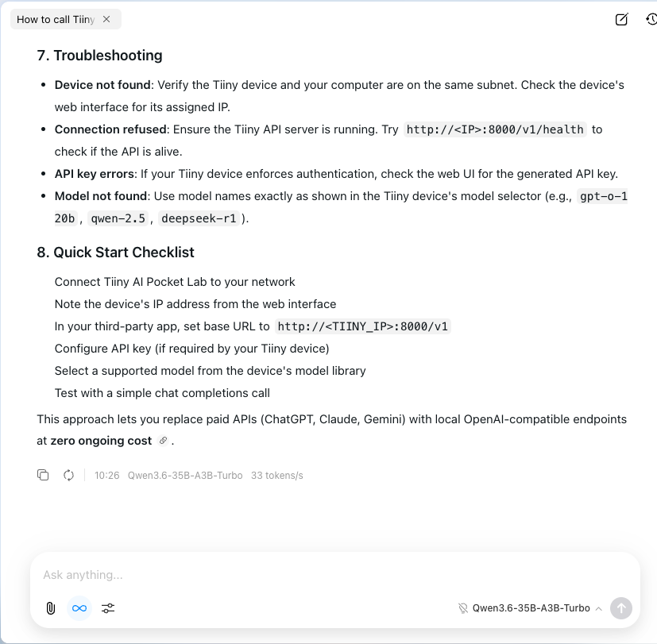Open parameter settings sliders icon
Screen dimensions: 657x644
tap(108, 608)
